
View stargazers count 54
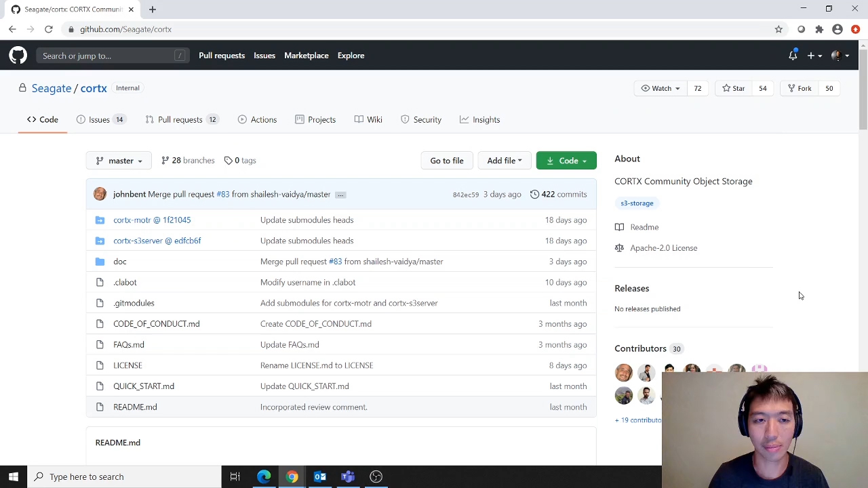point(762,88)
